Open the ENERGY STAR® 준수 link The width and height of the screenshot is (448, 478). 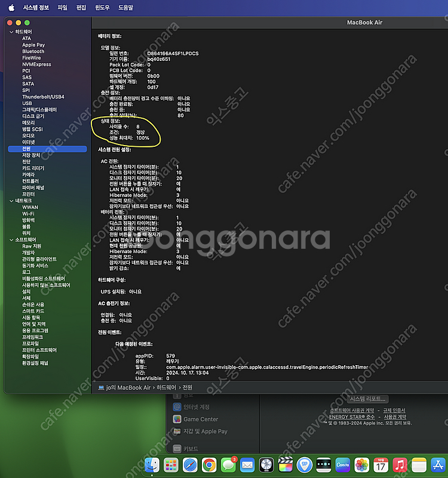coord(352,417)
